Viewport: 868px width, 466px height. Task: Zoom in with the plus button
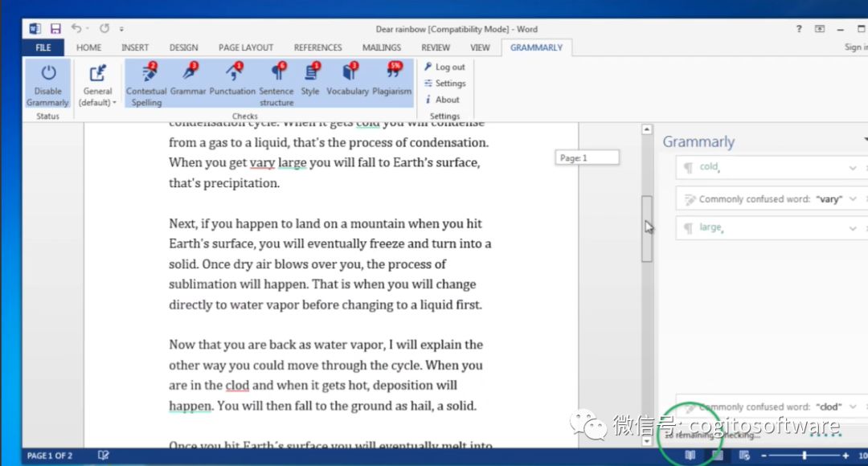click(845, 456)
